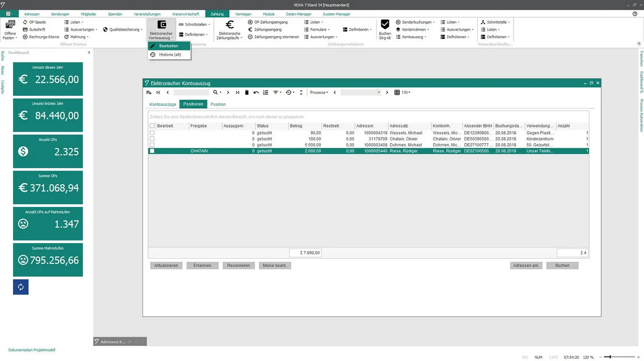The width and height of the screenshot is (644, 361).
Task: Toggle the select-all checkbox in table header
Action: pyautogui.click(x=152, y=126)
